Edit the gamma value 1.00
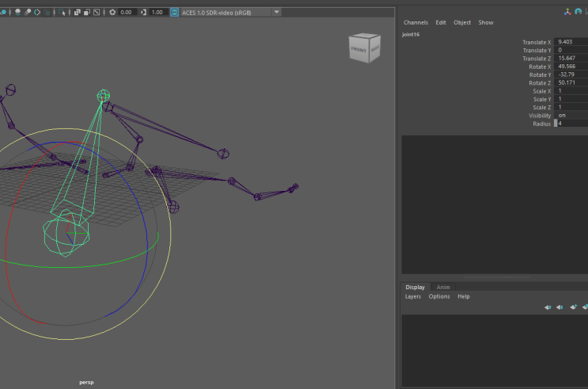This screenshot has height=389, width=588. 157,13
